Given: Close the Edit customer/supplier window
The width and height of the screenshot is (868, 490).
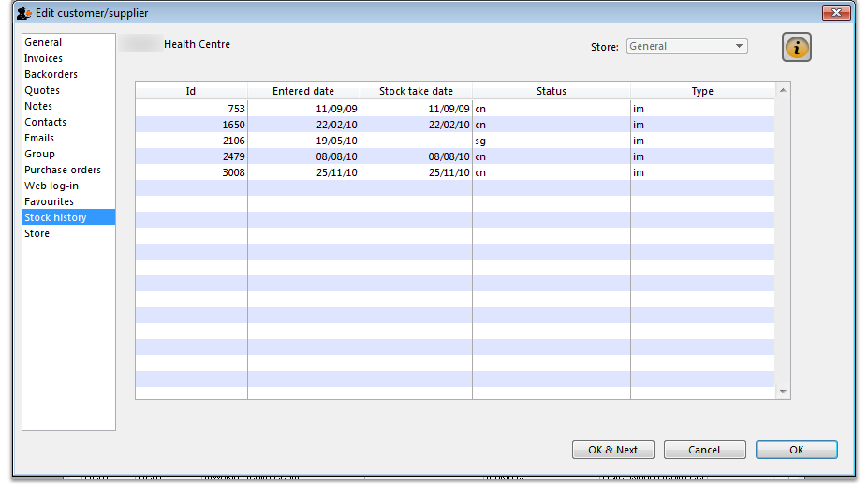Looking at the screenshot, I should [x=835, y=13].
